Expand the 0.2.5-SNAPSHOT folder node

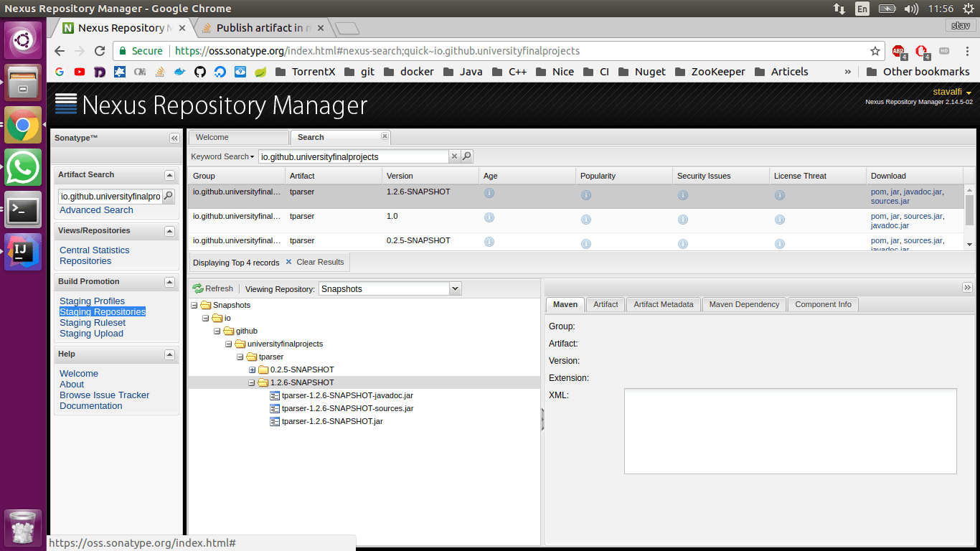[252, 370]
